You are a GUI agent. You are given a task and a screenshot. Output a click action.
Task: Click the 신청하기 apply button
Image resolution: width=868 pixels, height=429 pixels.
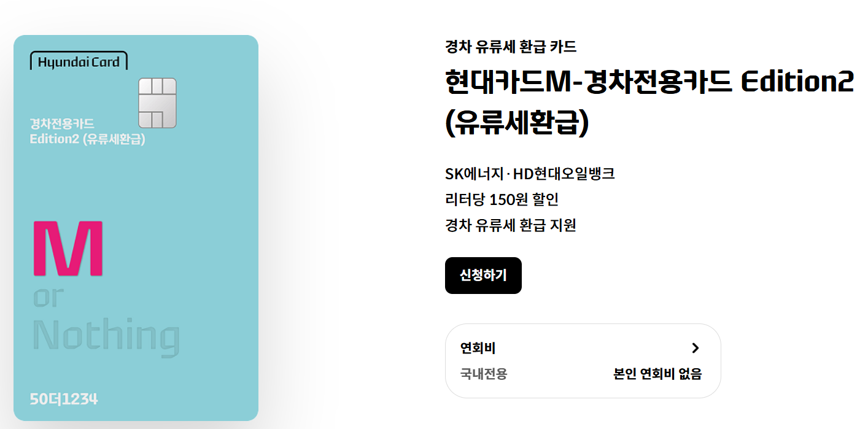(x=483, y=276)
